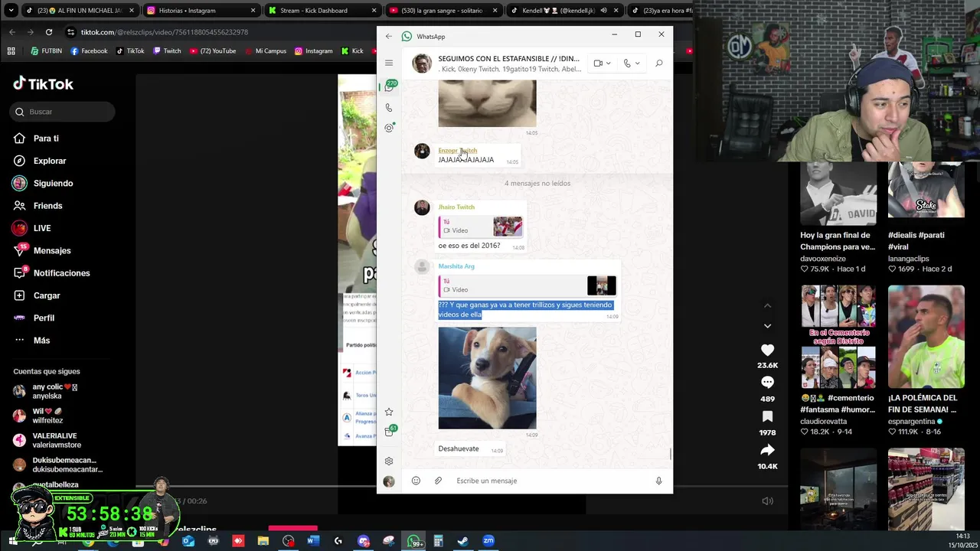Open the group avatar in chat header

tap(422, 64)
